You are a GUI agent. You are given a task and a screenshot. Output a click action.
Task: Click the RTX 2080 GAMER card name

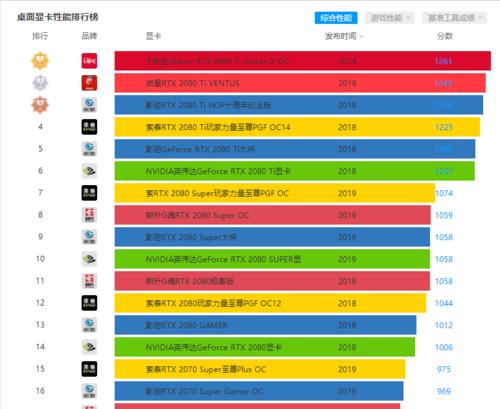(187, 325)
